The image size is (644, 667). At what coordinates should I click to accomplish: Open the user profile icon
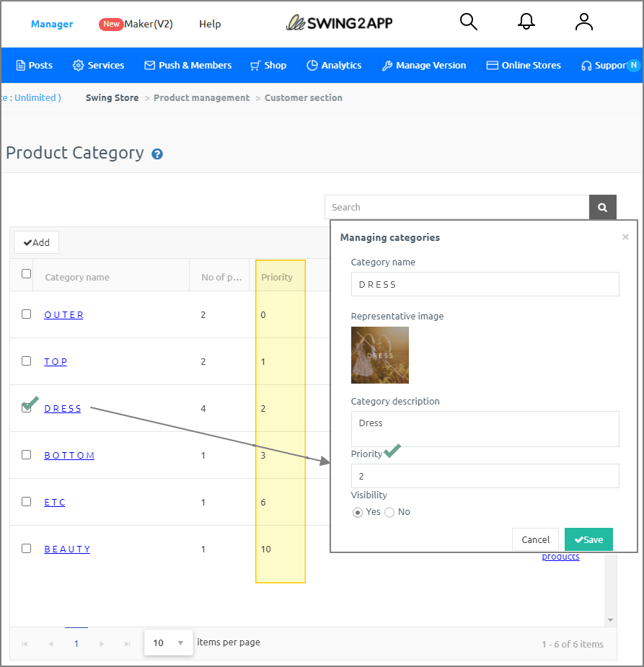coord(583,22)
